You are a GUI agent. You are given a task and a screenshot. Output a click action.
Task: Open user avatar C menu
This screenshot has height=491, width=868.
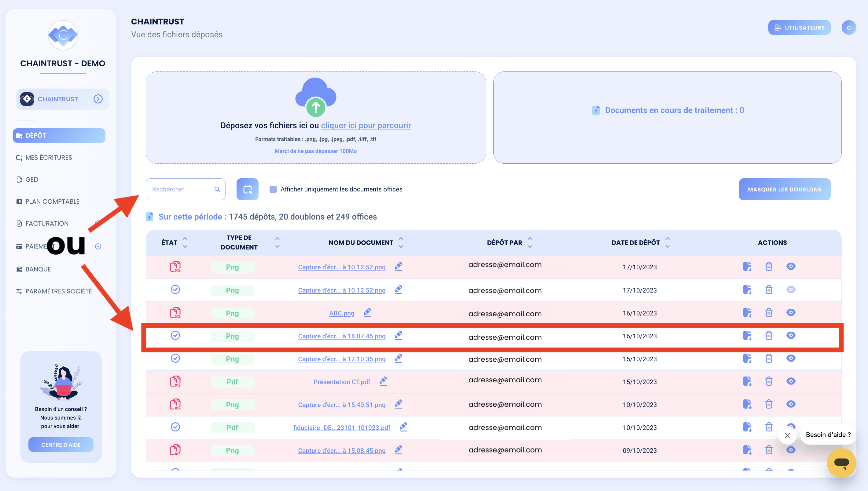tap(849, 28)
